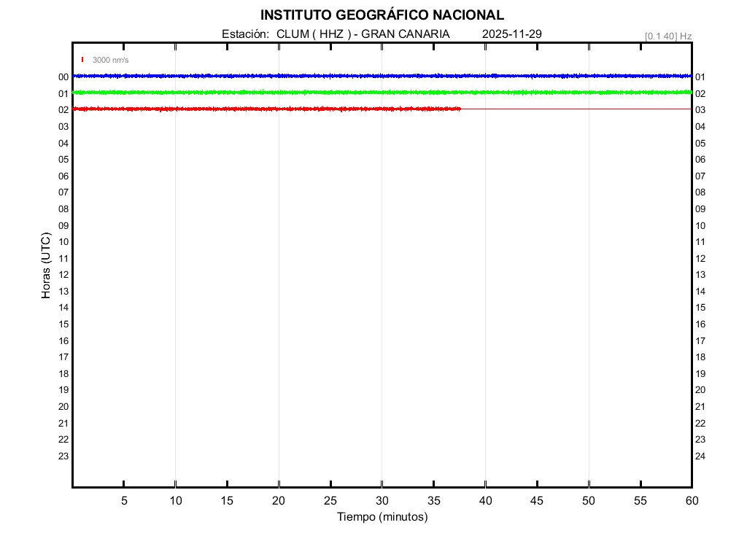Click the Tiempo (minutos) axis label
This screenshot has height=560, width=747.
click(382, 517)
